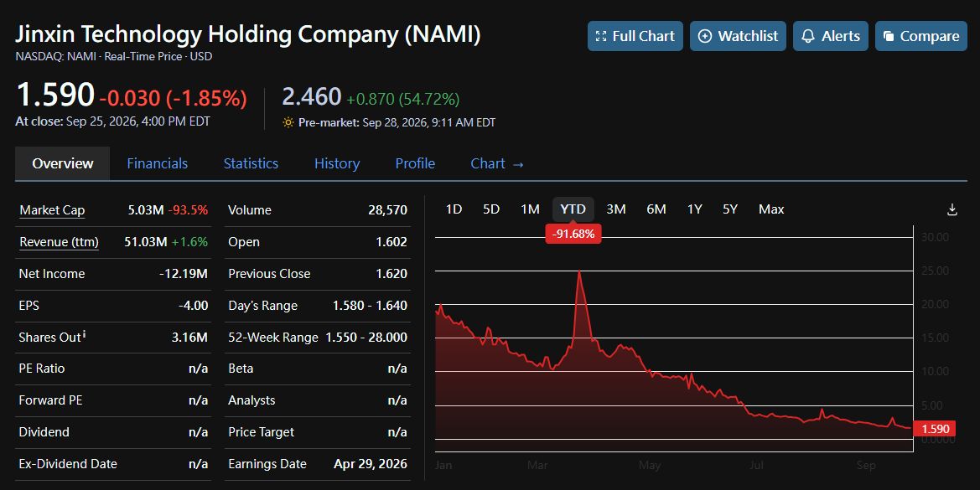Click the Shares Out info icon

(85, 334)
